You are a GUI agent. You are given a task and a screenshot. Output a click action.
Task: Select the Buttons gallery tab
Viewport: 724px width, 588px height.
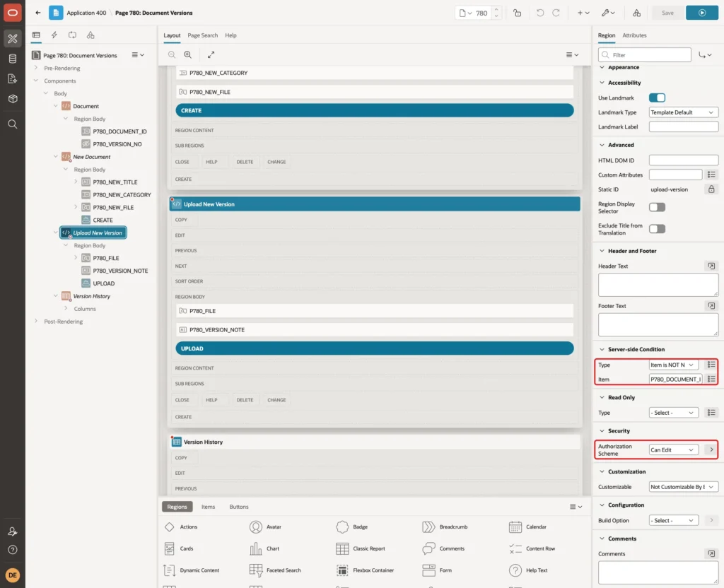click(239, 506)
